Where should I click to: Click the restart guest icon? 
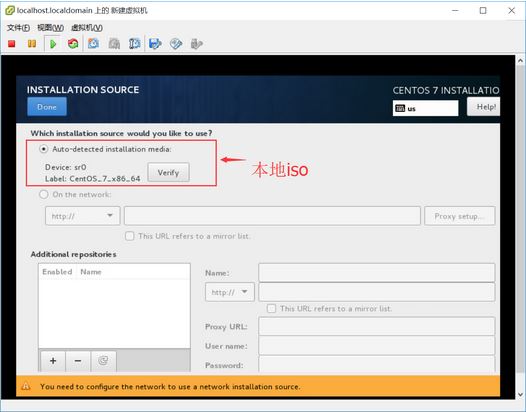point(73,44)
